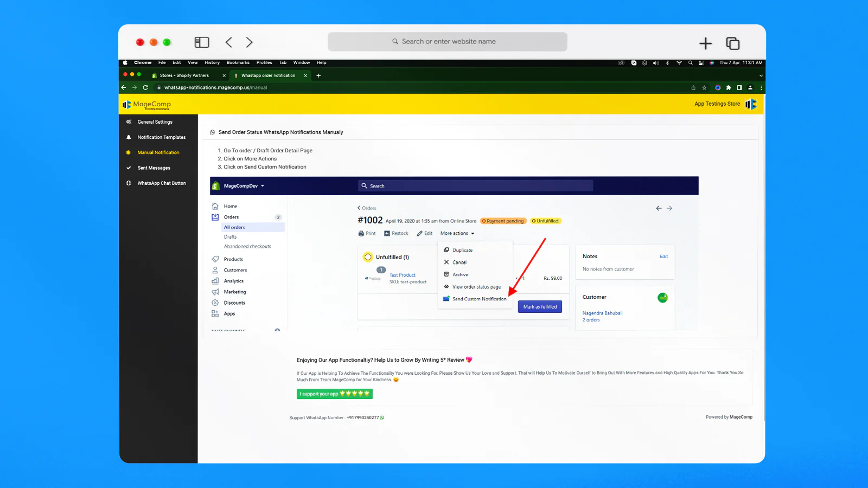The image size is (868, 488).
Task: Click Mark as fulfilled button
Action: click(540, 307)
